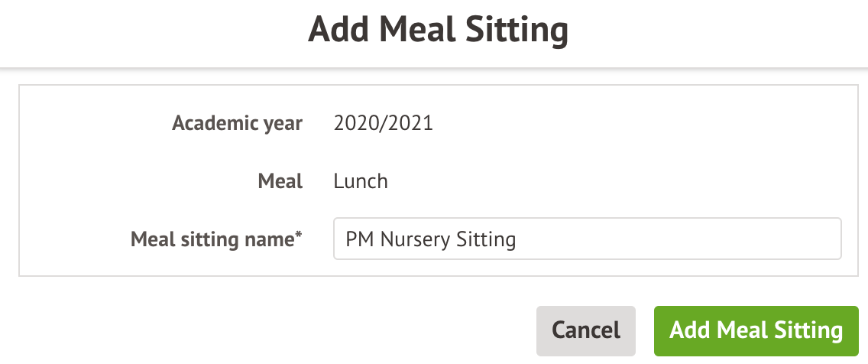Click the Academic year label
This screenshot has height=364, width=868.
coord(237,123)
